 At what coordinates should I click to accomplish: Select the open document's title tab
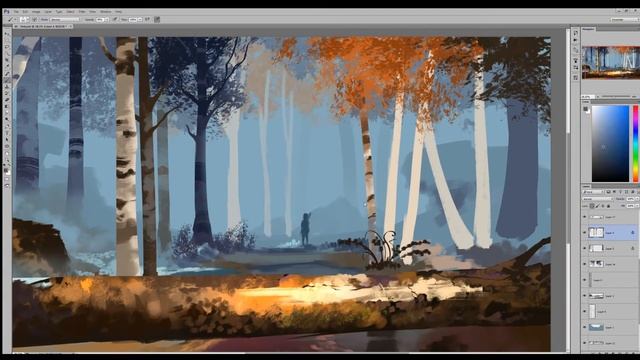tap(42, 26)
